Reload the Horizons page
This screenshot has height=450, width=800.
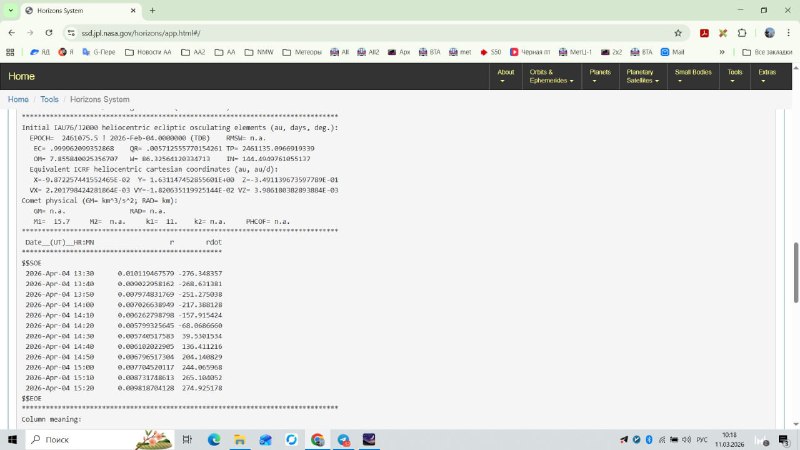point(49,33)
